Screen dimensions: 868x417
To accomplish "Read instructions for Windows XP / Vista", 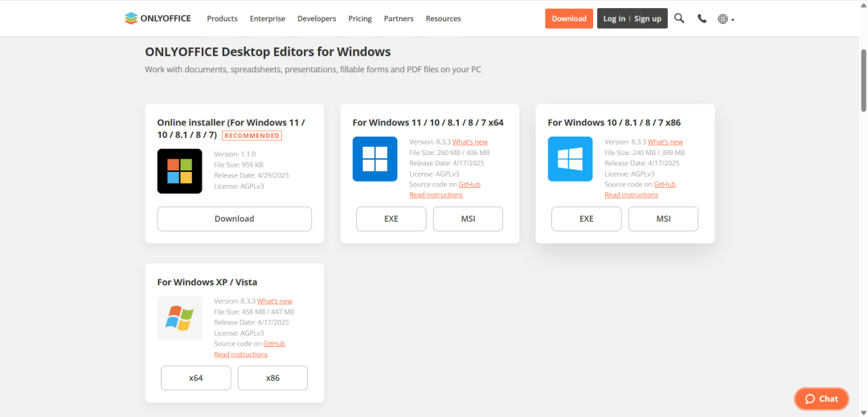I will coord(241,354).
